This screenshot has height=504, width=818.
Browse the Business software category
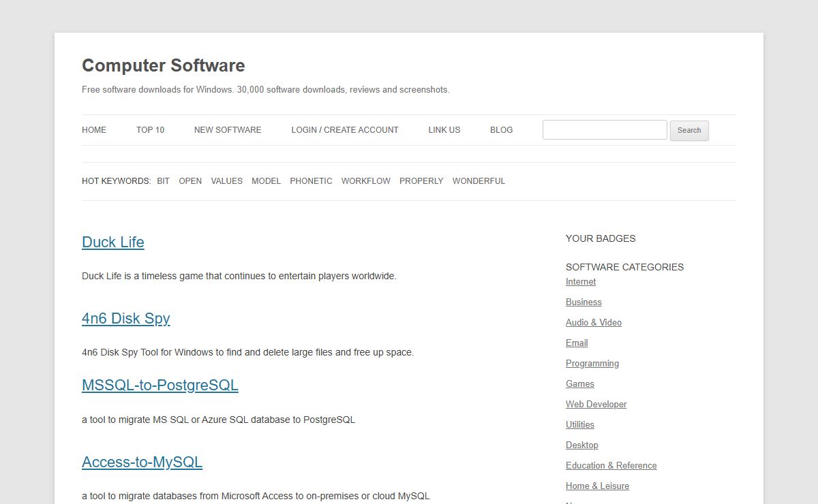pyautogui.click(x=584, y=302)
